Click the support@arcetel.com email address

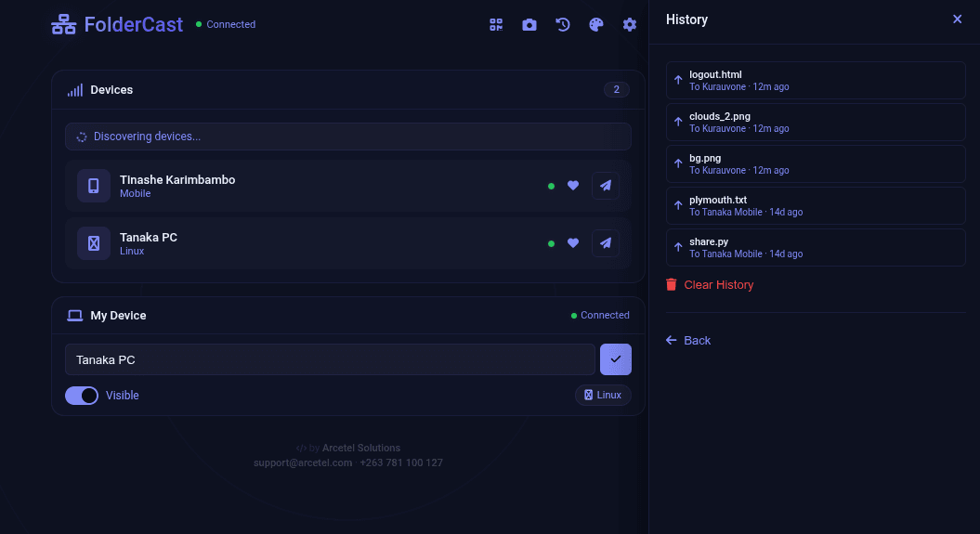(x=303, y=462)
